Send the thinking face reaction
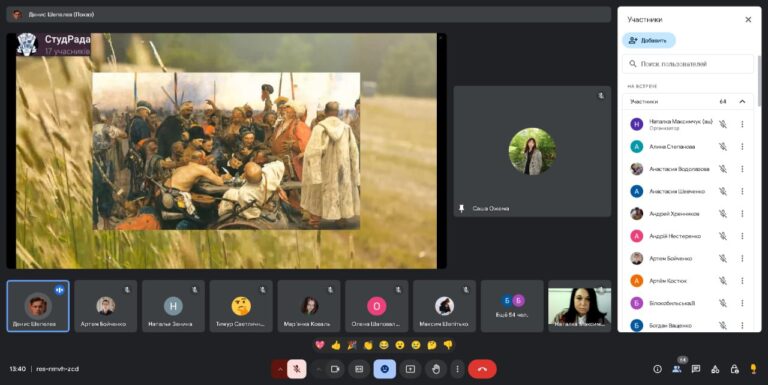Image resolution: width=768 pixels, height=385 pixels. [432, 345]
